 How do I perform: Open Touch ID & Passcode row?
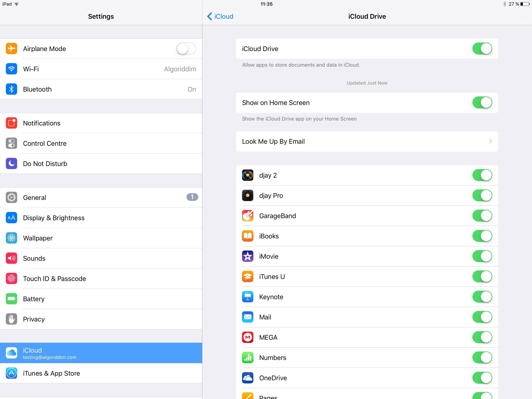(101, 278)
